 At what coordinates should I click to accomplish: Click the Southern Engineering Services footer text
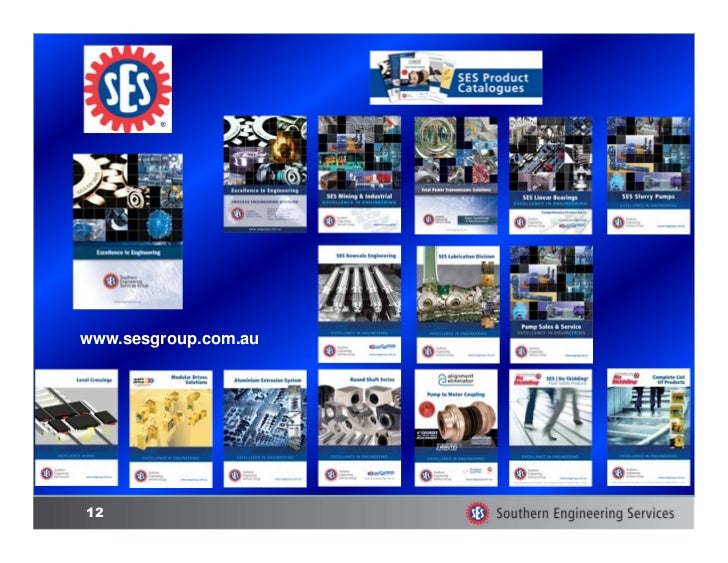coord(585,513)
